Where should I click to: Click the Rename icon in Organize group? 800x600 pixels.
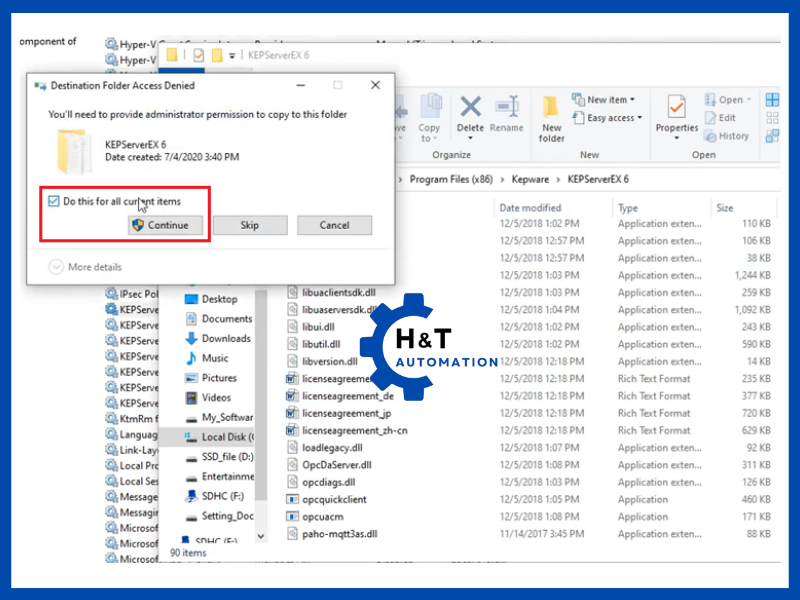click(506, 114)
